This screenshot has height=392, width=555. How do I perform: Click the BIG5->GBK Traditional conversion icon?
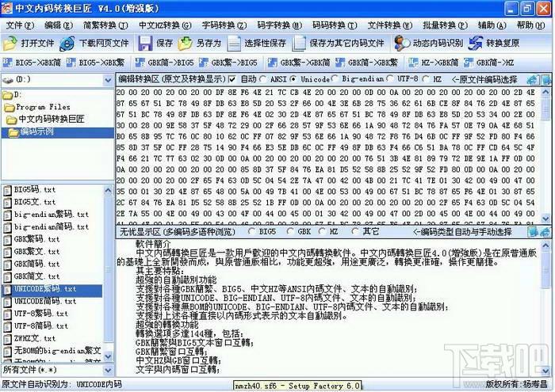point(71,63)
